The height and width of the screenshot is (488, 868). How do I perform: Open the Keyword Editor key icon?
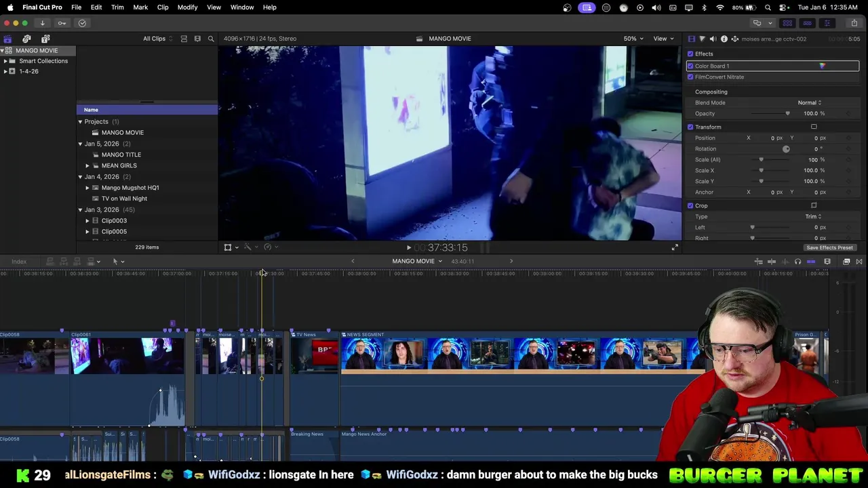(x=62, y=23)
